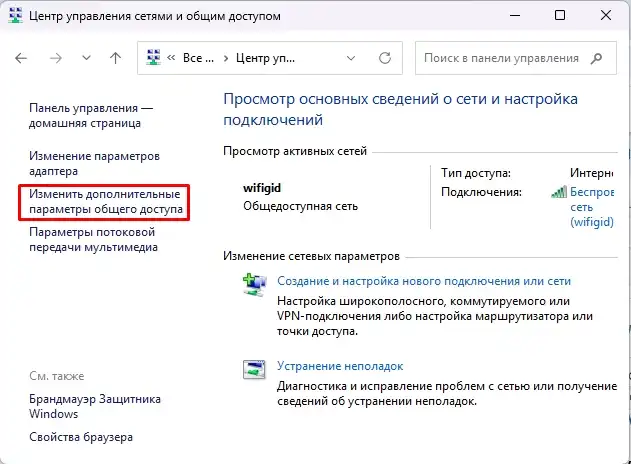This screenshot has height=464, width=631.
Task: Click the network icon in address bar
Action: coord(153,58)
